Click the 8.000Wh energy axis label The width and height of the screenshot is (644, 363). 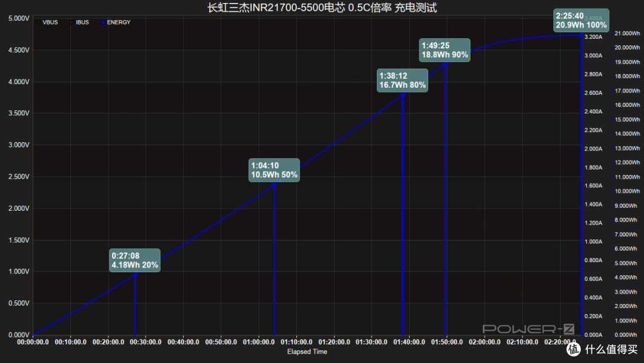626,220
